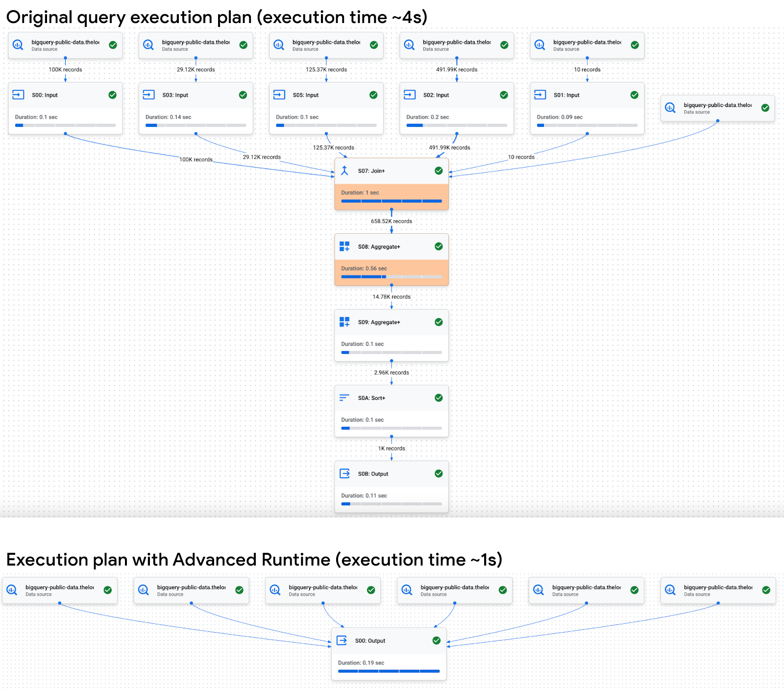Image resolution: width=784 pixels, height=692 pixels.
Task: Click green success check on S0B: Output
Action: [439, 473]
